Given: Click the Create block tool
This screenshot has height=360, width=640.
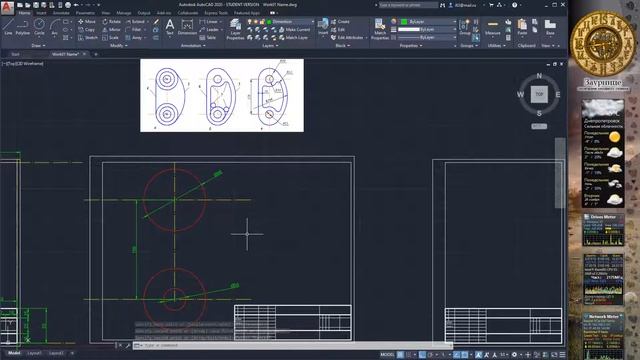Looking at the screenshot, I should (340, 22).
